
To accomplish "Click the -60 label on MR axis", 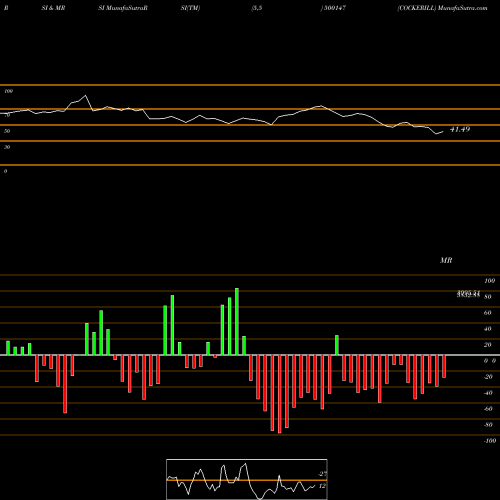I will (x=488, y=409).
